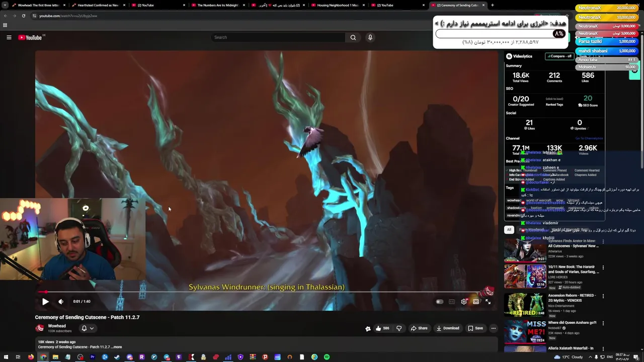This screenshot has width=644, height=362.
Task: Open the Windows Start menu
Action: tap(6, 357)
